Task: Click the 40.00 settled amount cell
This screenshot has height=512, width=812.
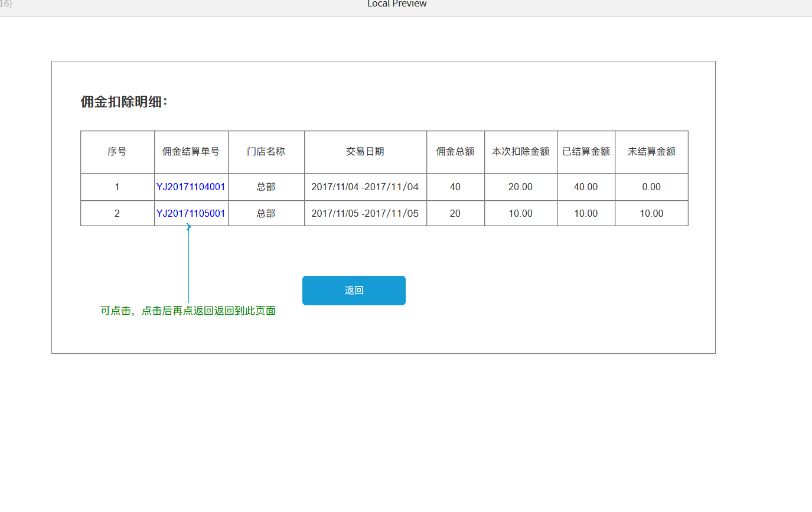Action: [x=586, y=187]
